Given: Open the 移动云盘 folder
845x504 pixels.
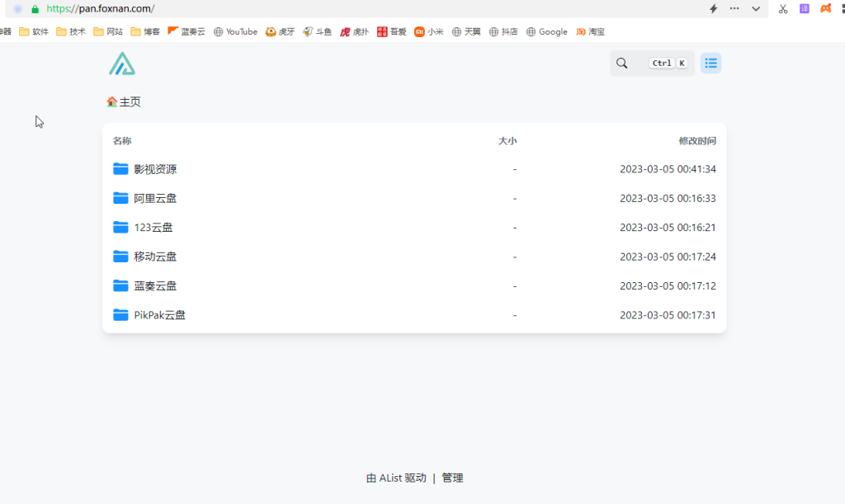Looking at the screenshot, I should click(x=155, y=257).
